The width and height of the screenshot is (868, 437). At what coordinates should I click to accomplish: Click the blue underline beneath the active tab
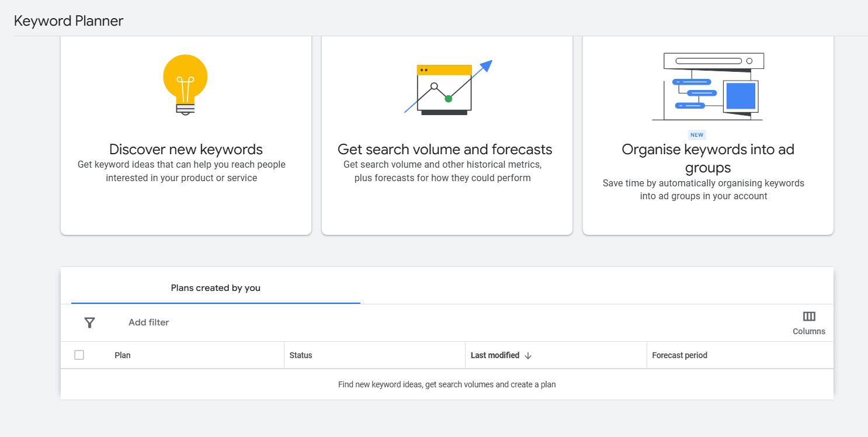tap(216, 303)
